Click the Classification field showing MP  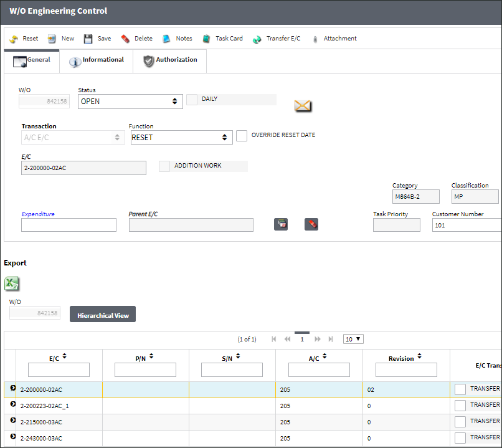tap(475, 197)
